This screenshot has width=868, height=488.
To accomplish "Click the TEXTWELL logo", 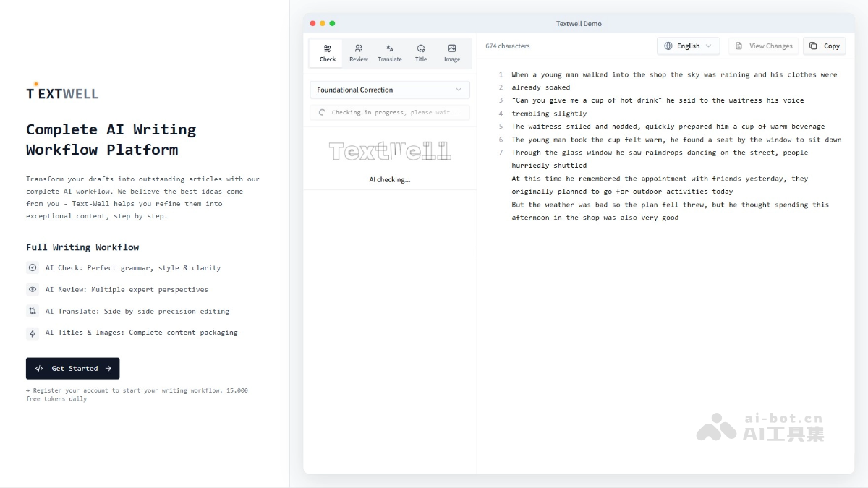I will 62,91.
